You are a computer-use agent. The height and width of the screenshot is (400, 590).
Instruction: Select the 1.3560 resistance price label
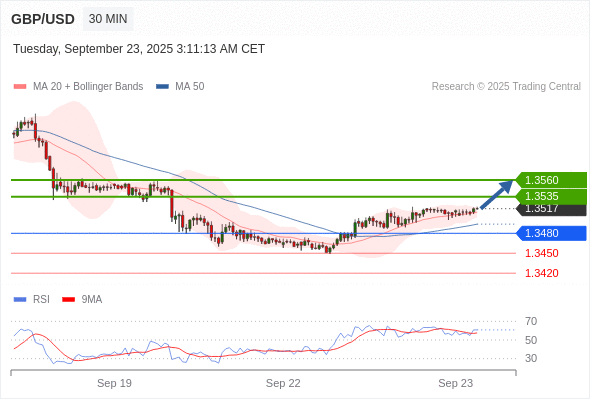click(550, 180)
